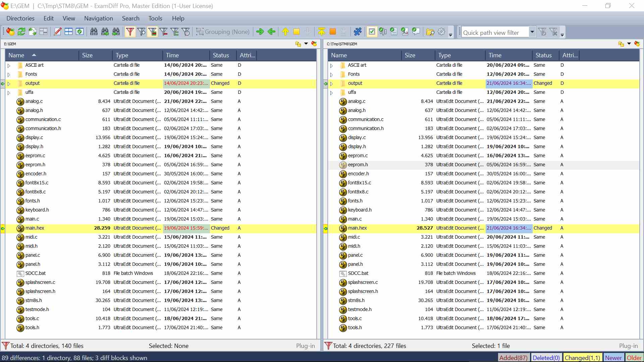Click the red pencil Edit icon
Image resolution: width=644 pixels, height=362 pixels.
[x=58, y=32]
